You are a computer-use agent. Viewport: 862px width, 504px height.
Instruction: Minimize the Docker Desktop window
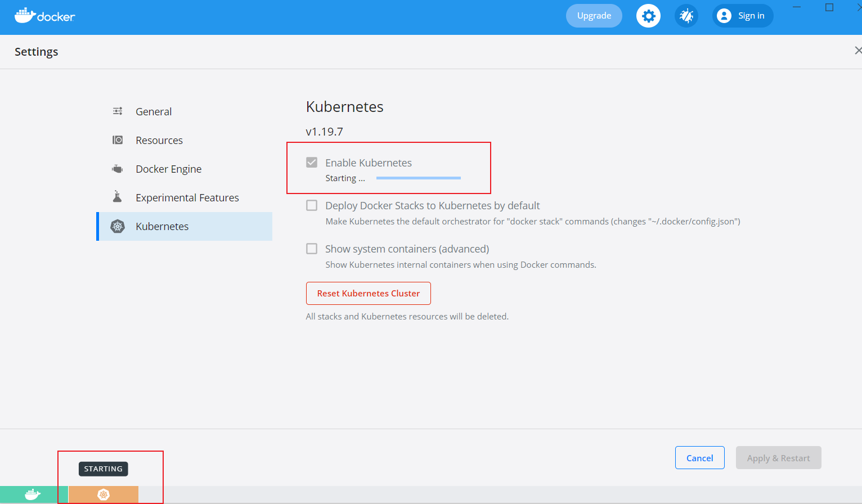point(797,7)
